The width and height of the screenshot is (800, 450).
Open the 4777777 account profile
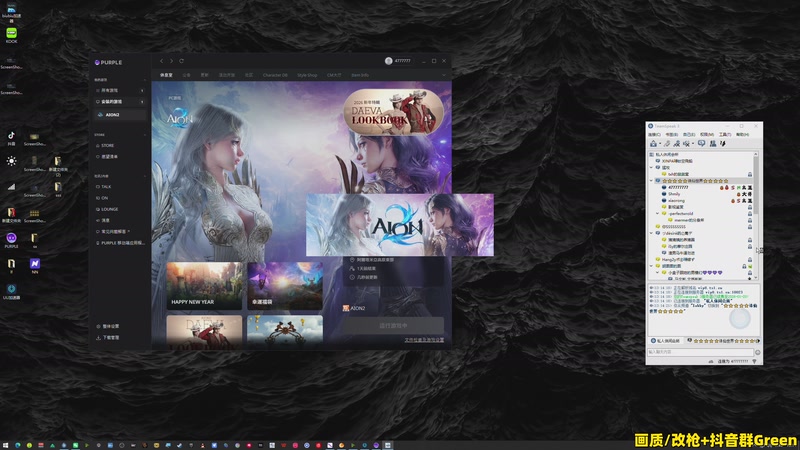398,61
